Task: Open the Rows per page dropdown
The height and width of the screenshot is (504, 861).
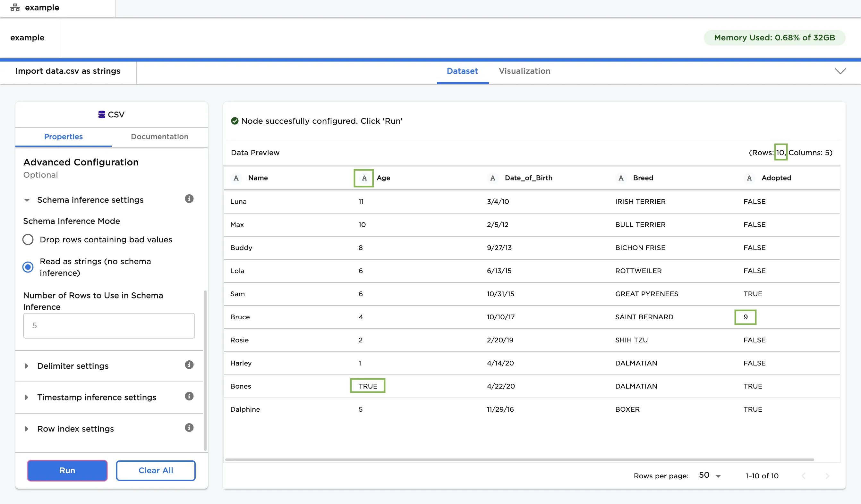Action: click(710, 475)
